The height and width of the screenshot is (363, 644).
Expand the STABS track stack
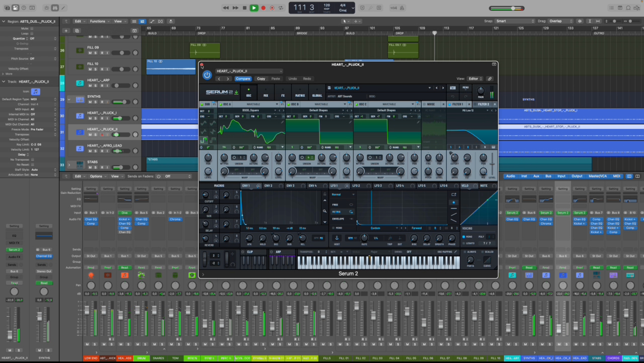coord(69,165)
